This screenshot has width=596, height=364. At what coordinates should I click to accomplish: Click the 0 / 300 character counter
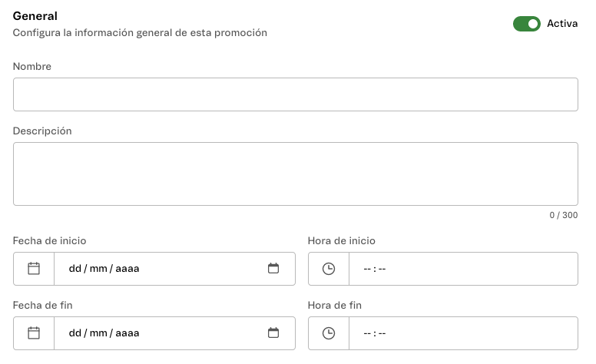[x=564, y=216]
